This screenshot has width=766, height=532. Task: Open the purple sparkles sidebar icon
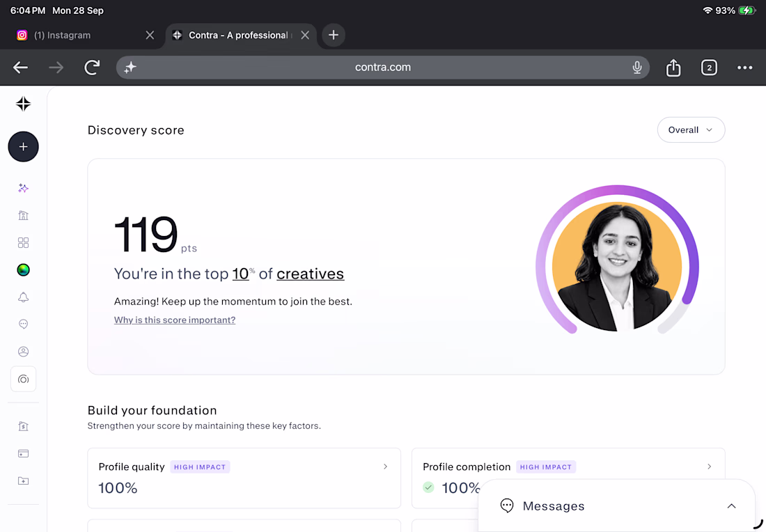point(23,188)
